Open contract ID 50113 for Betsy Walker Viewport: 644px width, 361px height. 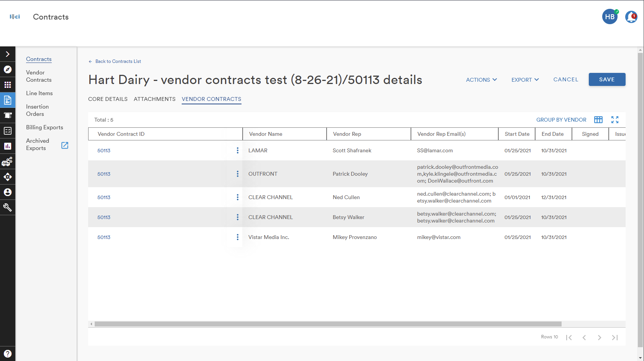pyautogui.click(x=104, y=217)
